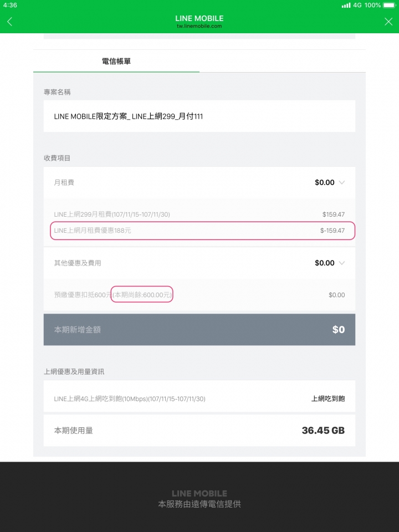Click 本服務由遠傳電信提供 footer text
This screenshot has width=399, height=532.
point(199,504)
